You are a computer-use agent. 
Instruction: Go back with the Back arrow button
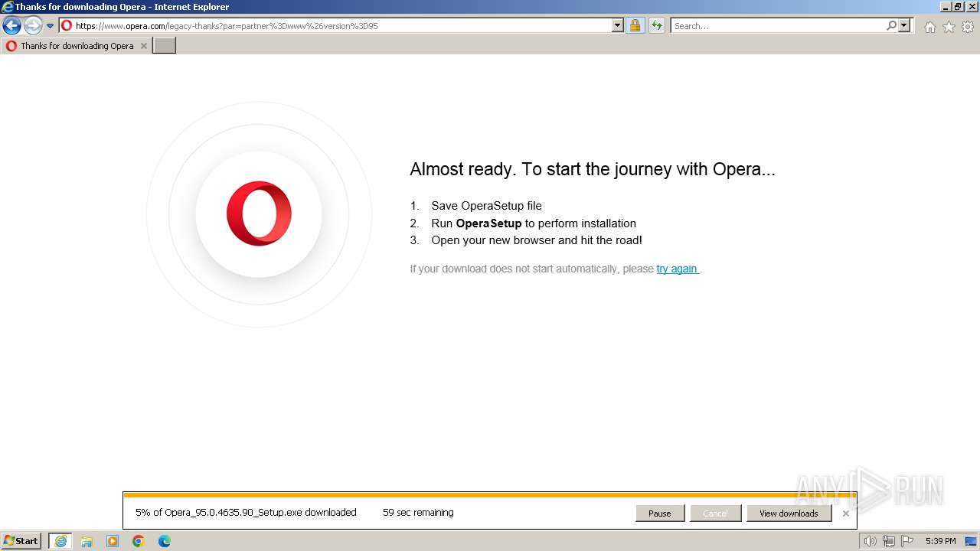pyautogui.click(x=11, y=26)
